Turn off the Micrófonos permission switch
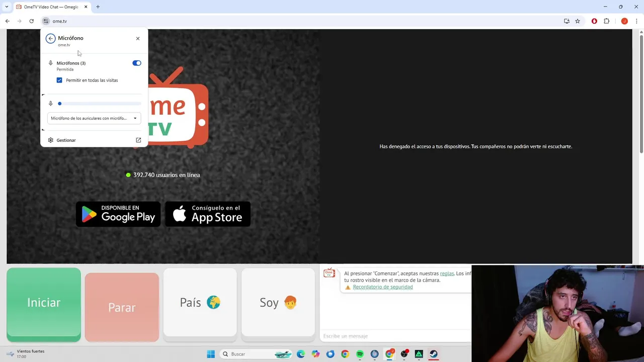 pyautogui.click(x=137, y=63)
